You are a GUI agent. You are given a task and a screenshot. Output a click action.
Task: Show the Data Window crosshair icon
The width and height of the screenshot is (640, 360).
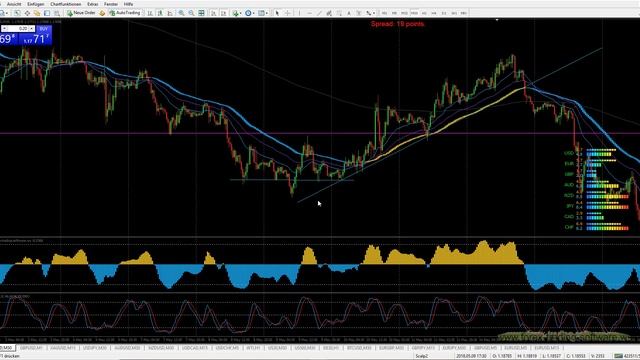[x=27, y=13]
